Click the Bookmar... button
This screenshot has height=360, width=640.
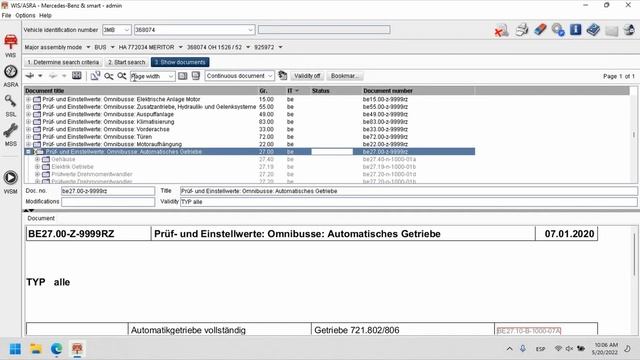(x=344, y=76)
